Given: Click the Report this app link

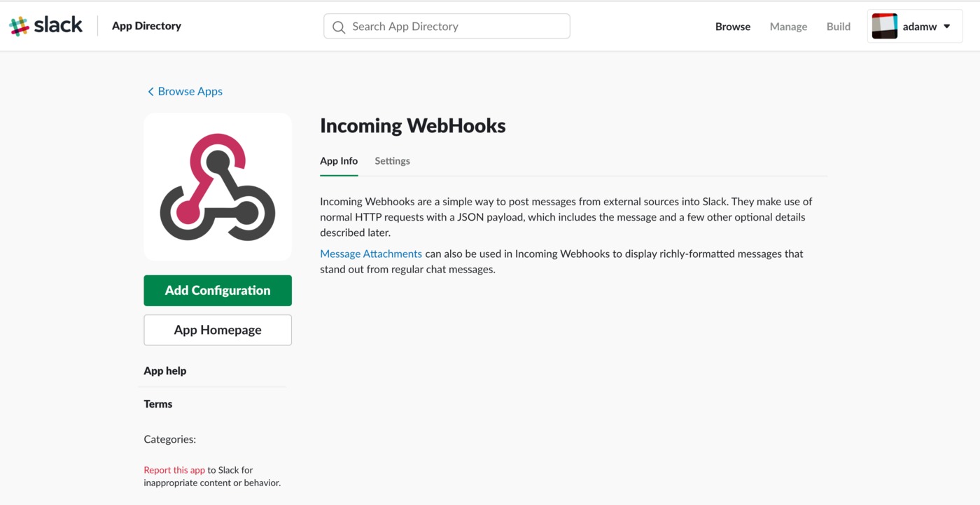Looking at the screenshot, I should click(174, 470).
